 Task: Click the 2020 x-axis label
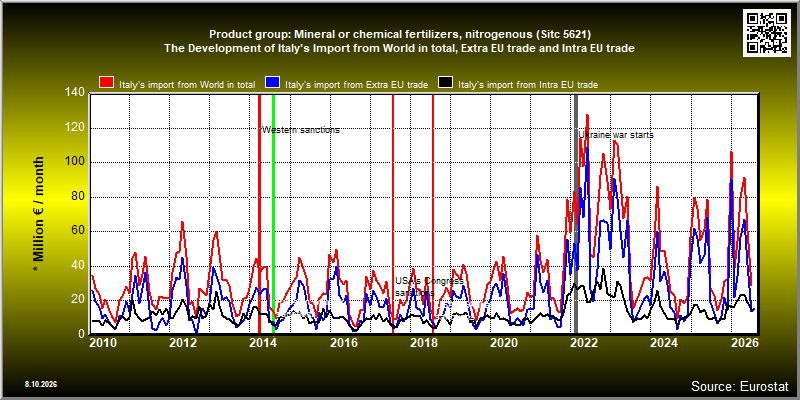(x=504, y=342)
